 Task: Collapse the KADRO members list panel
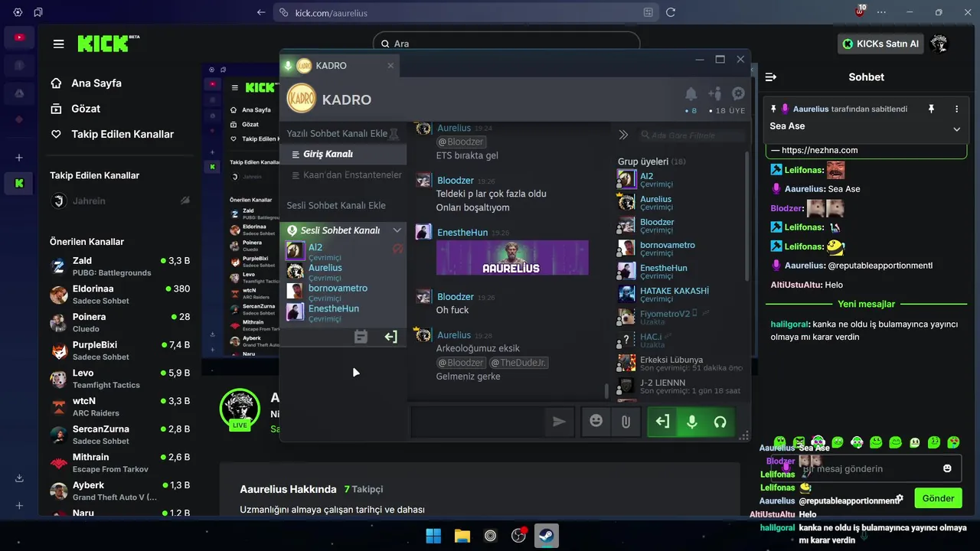point(623,135)
